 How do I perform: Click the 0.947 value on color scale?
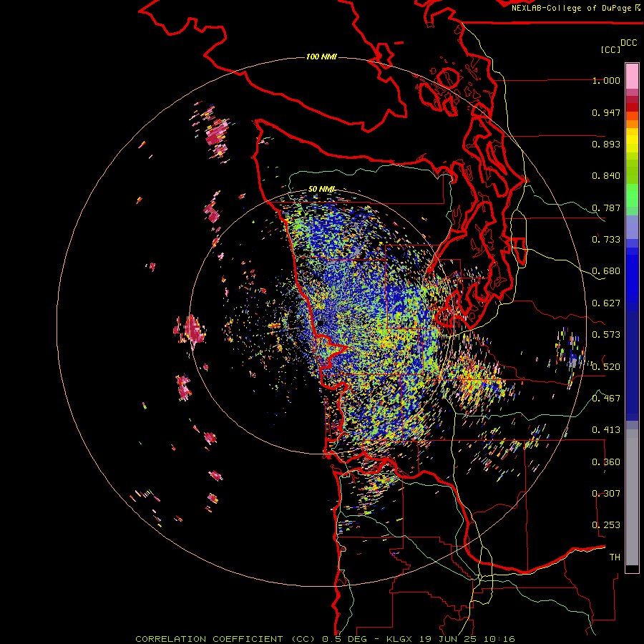pos(606,112)
